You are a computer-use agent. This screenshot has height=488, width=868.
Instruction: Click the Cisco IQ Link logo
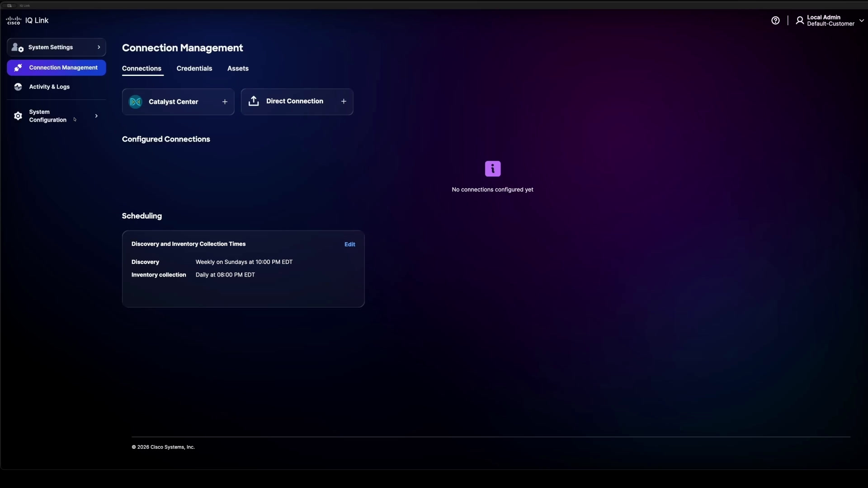coord(27,20)
